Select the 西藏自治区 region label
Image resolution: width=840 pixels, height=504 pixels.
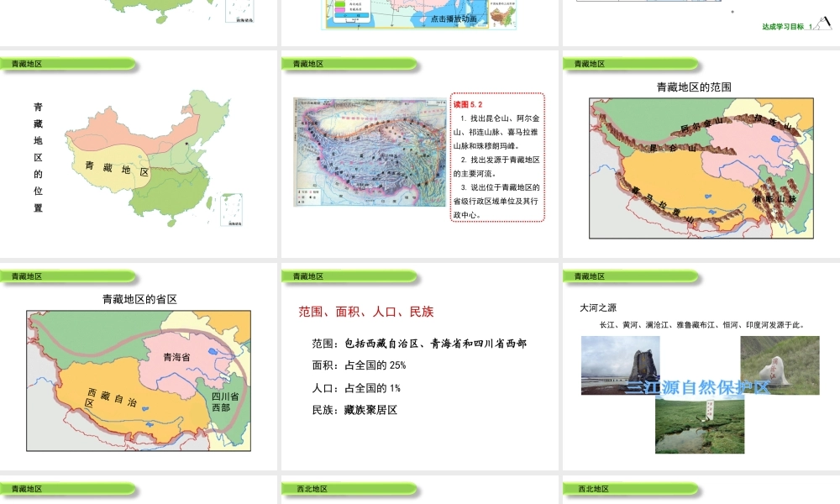pos(111,399)
